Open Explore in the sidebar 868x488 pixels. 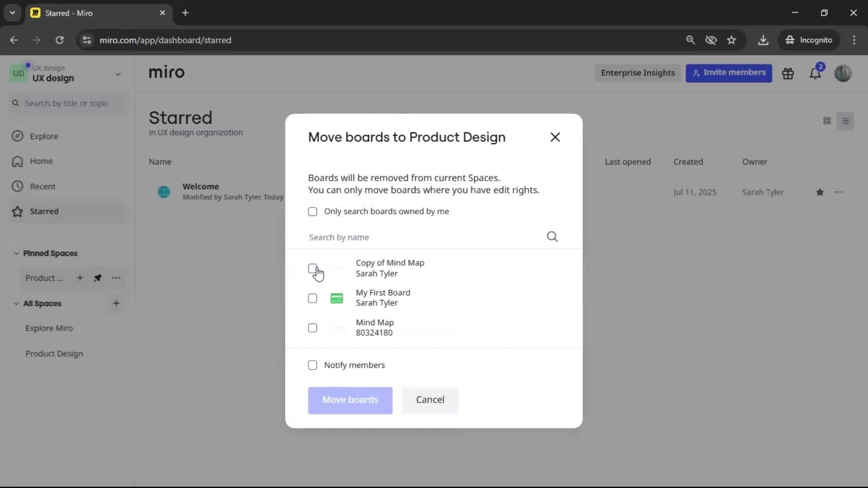[44, 136]
